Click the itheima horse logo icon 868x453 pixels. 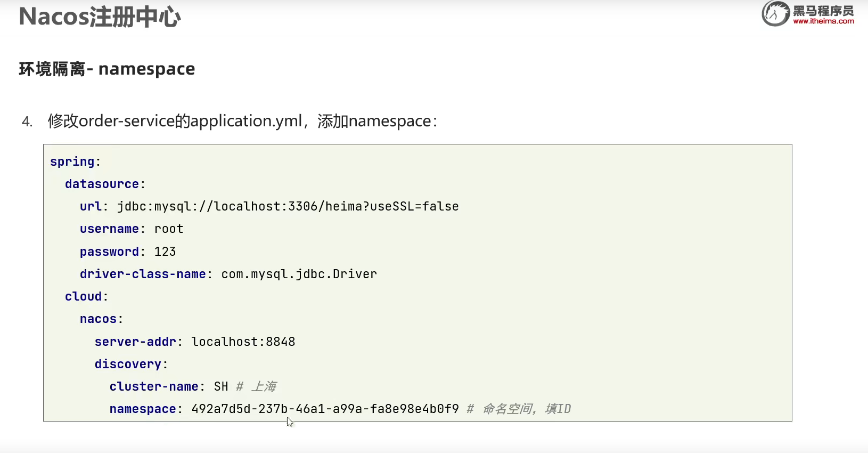point(776,13)
